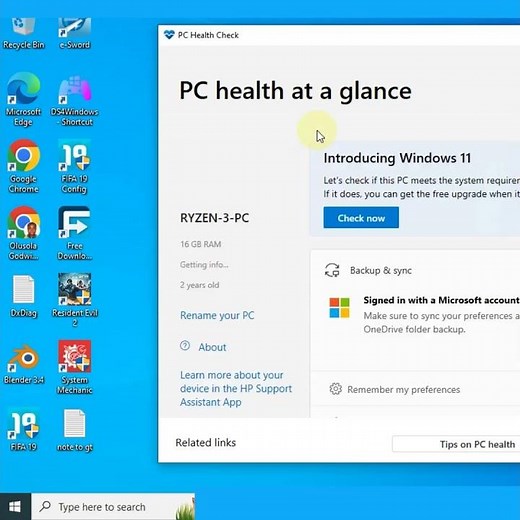Click the RYZEN-3-PC device name

tap(214, 218)
